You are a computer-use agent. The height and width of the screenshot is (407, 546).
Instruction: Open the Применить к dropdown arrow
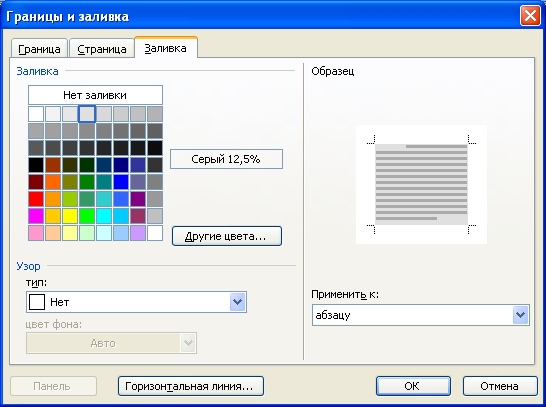[x=521, y=315]
